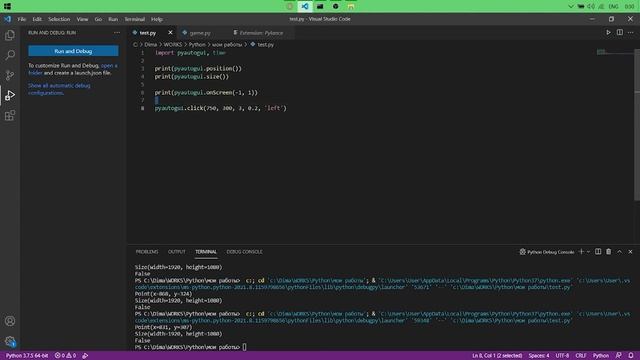Click the Python breadcrumb segment
Image resolution: width=640 pixels, height=360 pixels.
197,44
